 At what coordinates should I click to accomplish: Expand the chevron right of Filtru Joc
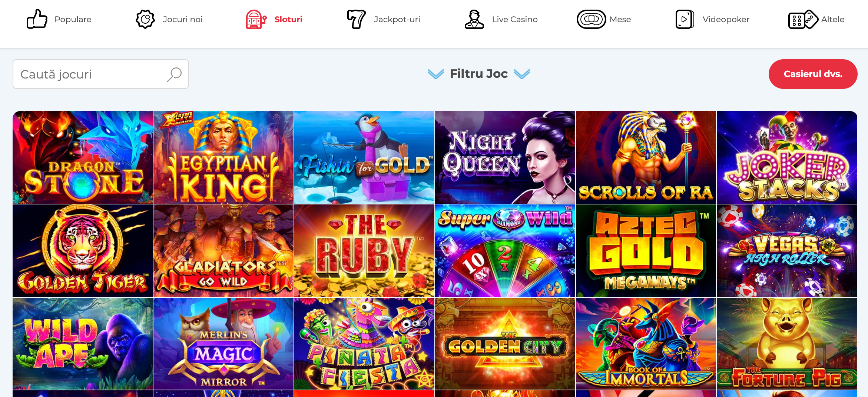(x=522, y=74)
